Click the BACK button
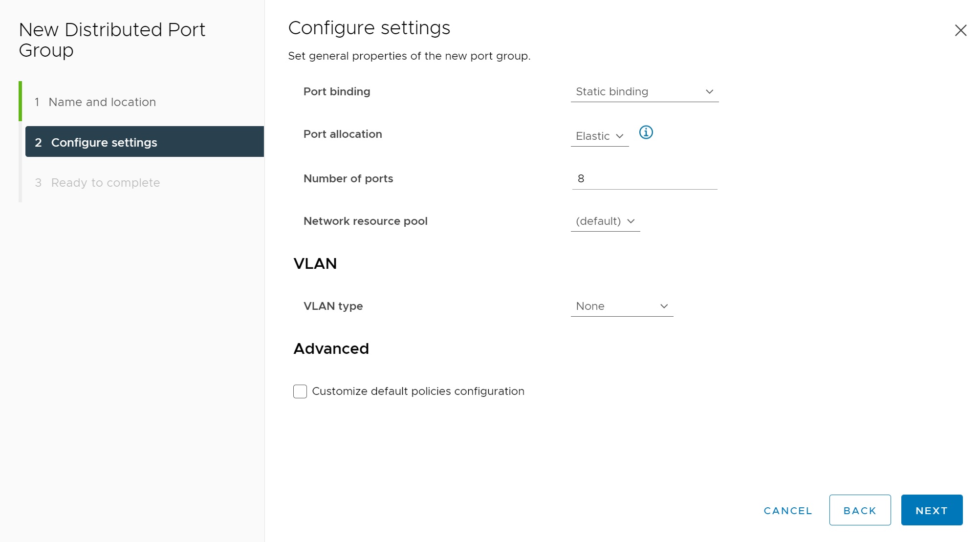Screen dimensions: 980x542 click(x=860, y=510)
